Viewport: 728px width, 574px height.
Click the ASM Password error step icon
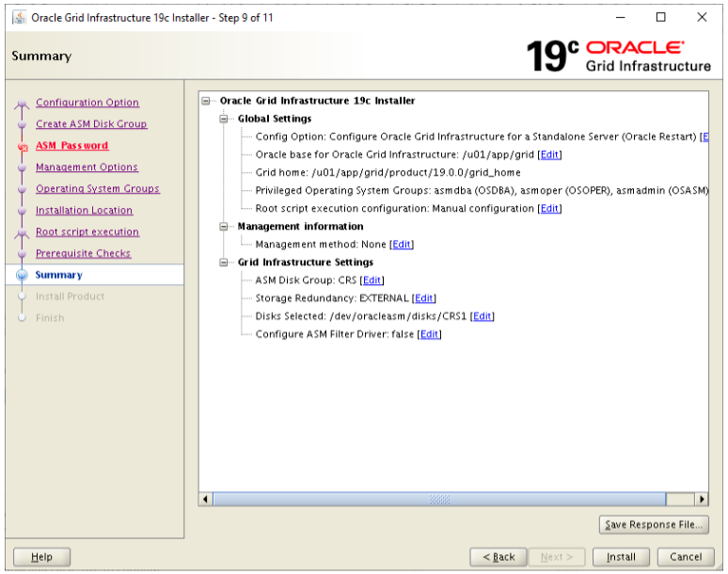pos(23,147)
